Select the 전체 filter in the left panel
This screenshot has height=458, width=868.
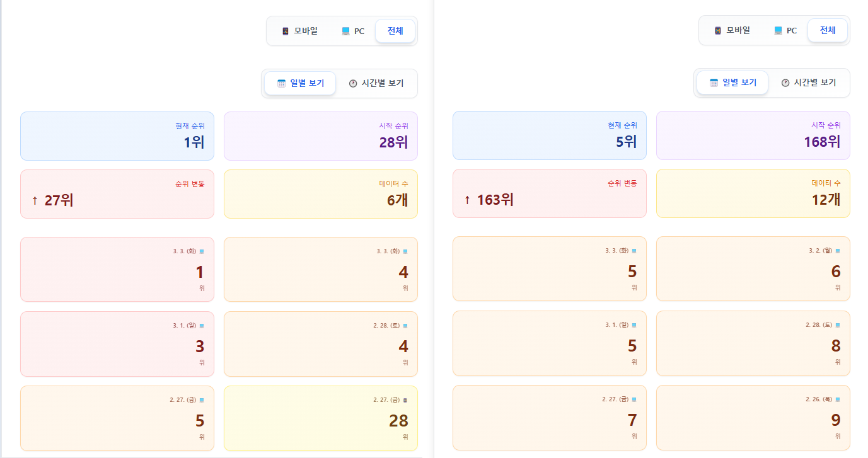coord(395,31)
